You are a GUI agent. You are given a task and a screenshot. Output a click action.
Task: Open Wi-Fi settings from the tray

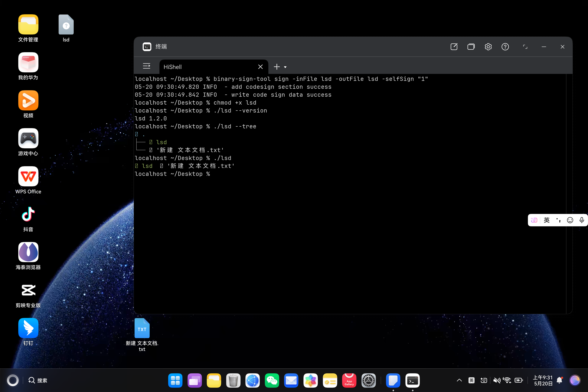(x=507, y=381)
